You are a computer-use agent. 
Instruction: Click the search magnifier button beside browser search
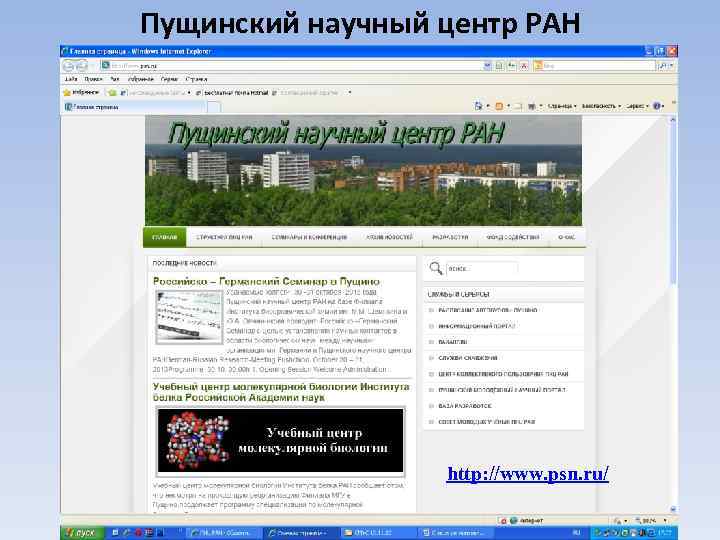tap(663, 66)
